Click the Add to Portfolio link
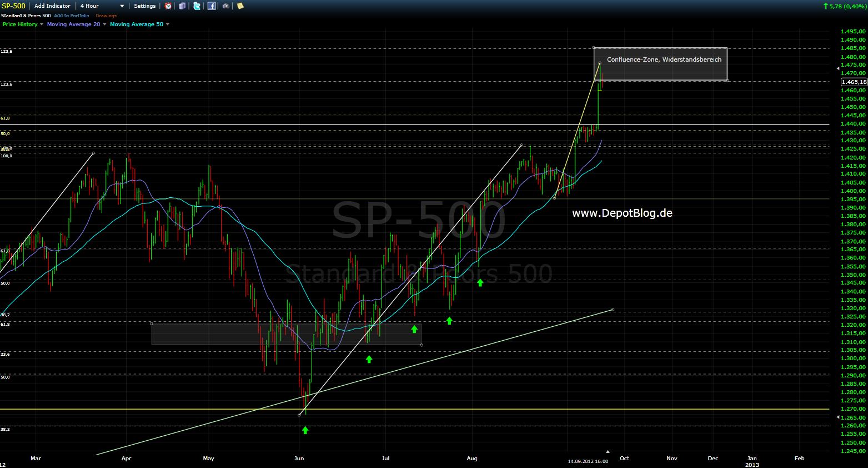 (71, 16)
